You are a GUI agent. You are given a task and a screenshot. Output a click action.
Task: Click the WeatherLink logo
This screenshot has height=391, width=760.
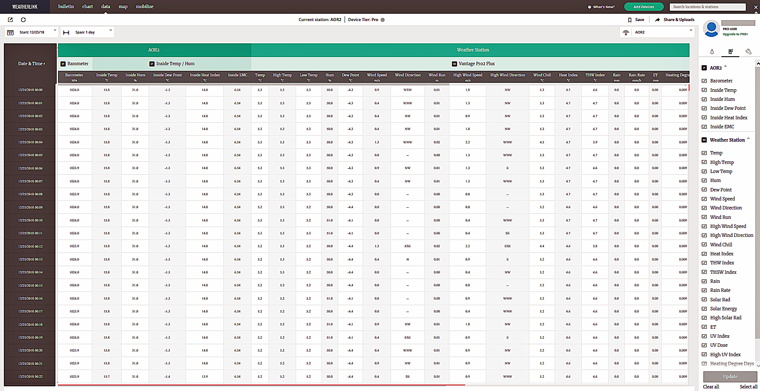[24, 7]
